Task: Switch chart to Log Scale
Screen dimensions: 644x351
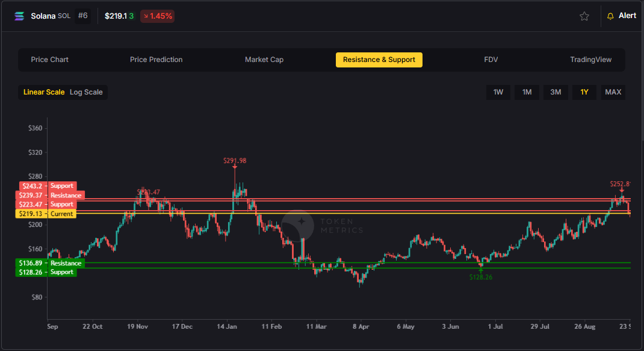Action: tap(86, 92)
